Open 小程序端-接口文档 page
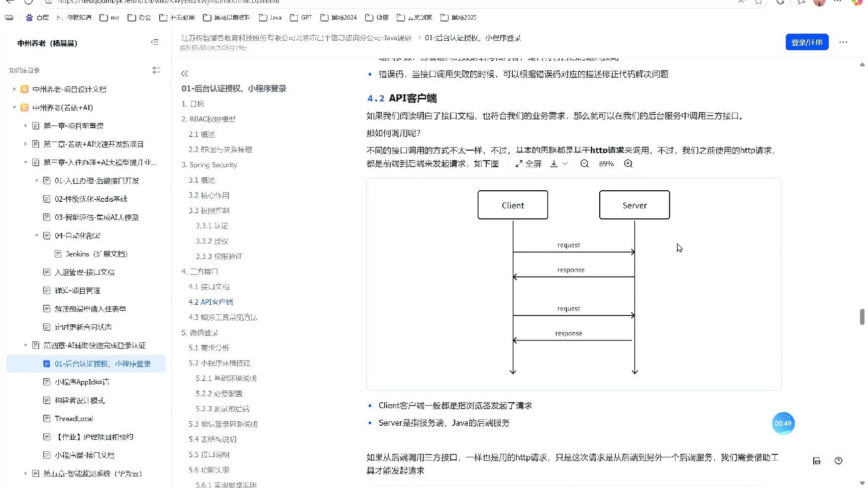This screenshot has width=868, height=488. 84,455
